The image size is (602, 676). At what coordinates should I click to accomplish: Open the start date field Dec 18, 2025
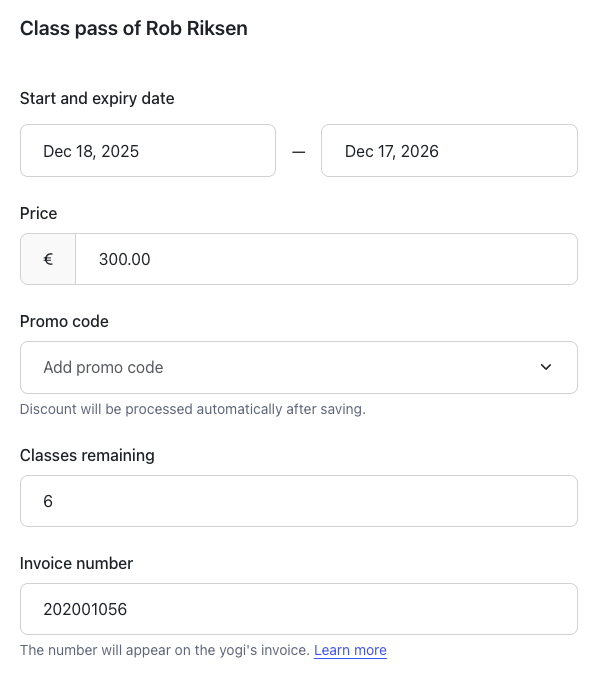[148, 150]
